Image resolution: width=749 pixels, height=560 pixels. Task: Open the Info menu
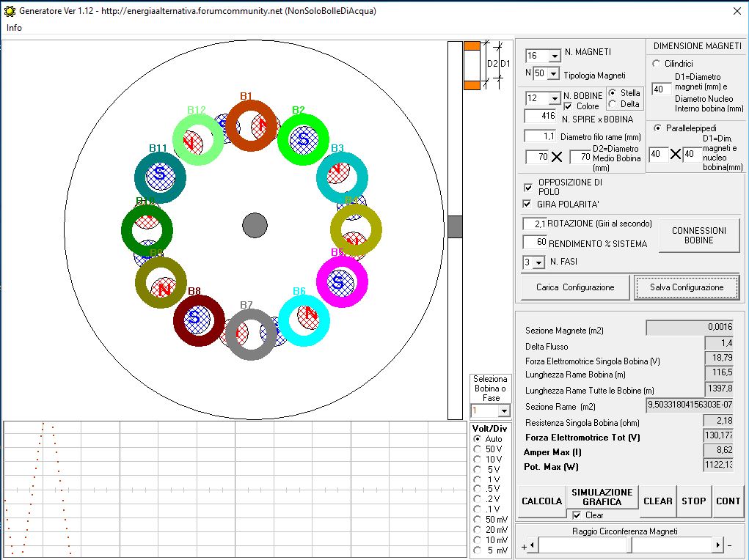point(14,28)
